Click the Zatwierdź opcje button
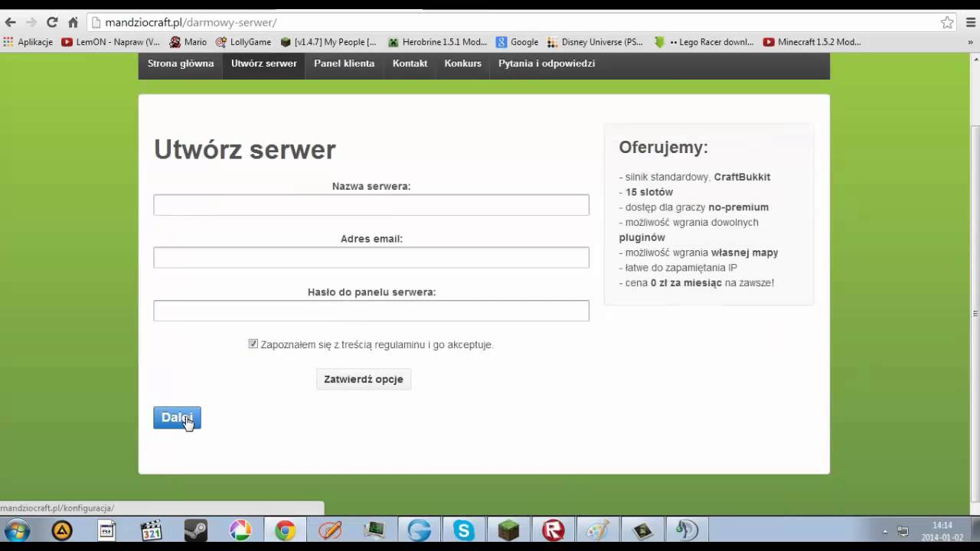 coord(364,379)
